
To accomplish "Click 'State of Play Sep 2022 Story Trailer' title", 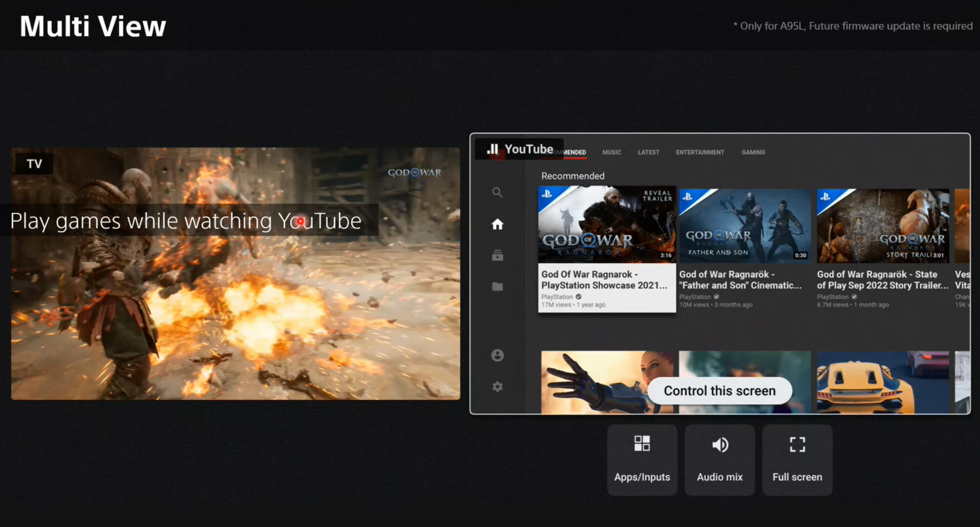I will [x=882, y=280].
